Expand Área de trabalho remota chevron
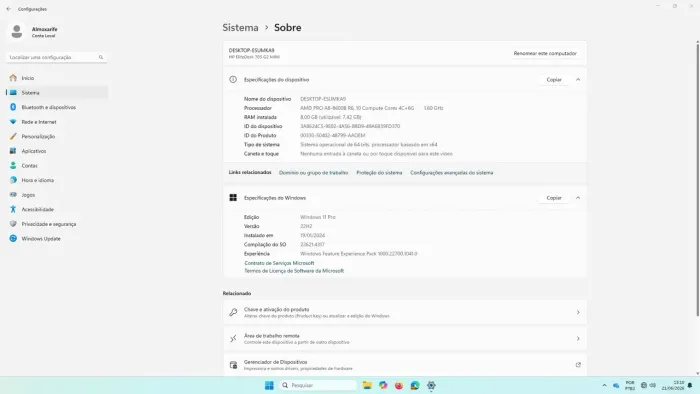 (578, 339)
